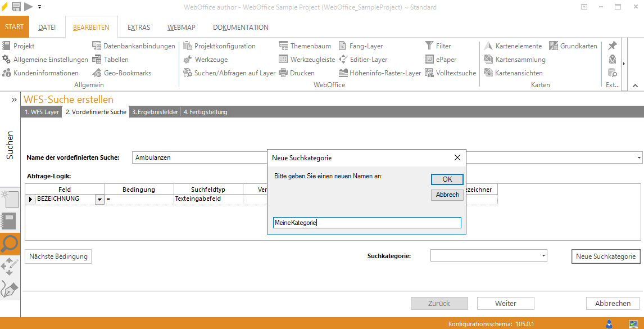Click the save icon in title bar
644x329 pixels.
tap(16, 7)
